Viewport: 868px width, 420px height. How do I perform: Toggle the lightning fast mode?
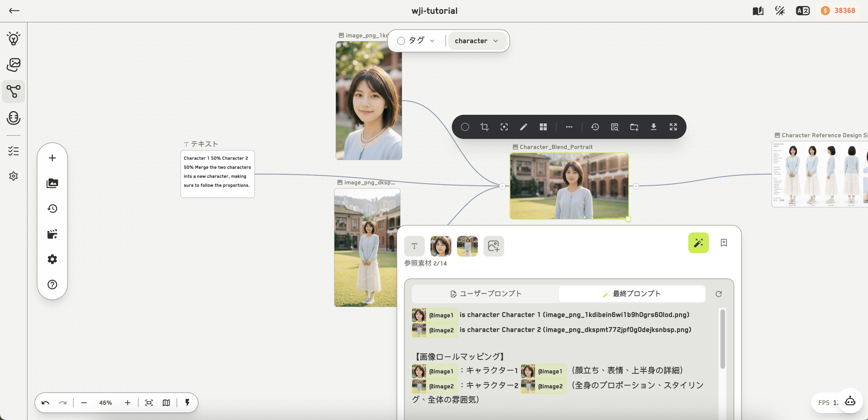(x=187, y=402)
